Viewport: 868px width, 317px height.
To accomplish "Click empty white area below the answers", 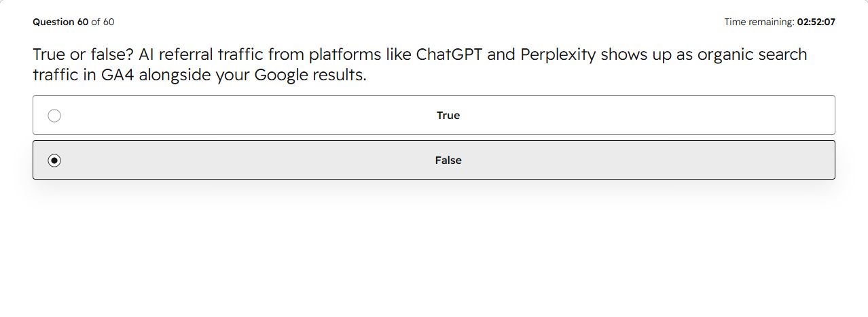I will coord(434,252).
